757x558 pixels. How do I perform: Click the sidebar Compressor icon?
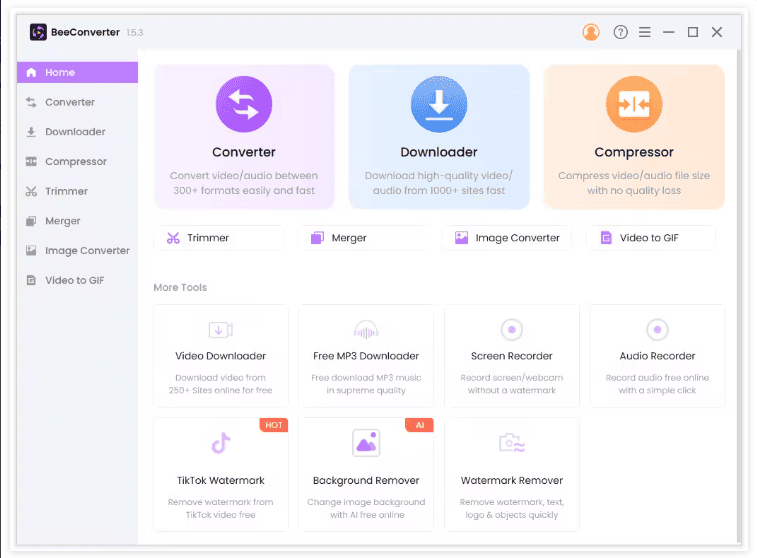31,162
